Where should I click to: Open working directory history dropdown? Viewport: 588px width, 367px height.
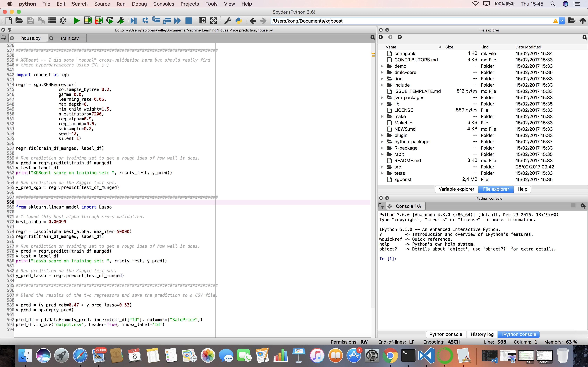[x=562, y=21]
